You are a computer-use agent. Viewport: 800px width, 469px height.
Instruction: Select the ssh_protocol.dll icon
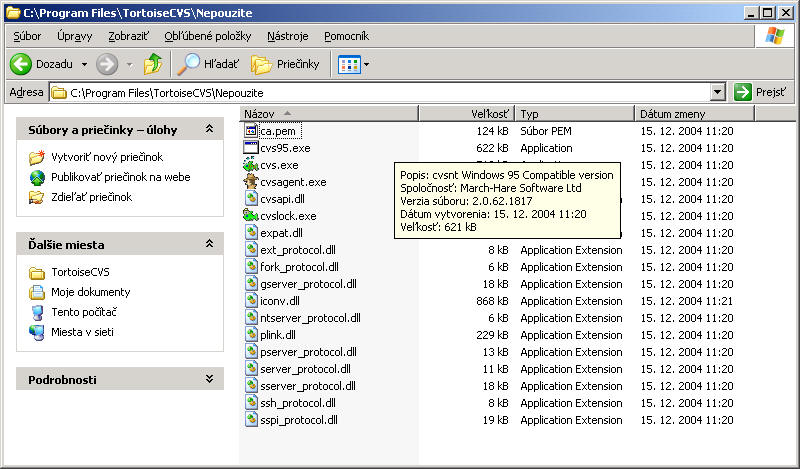tap(251, 403)
